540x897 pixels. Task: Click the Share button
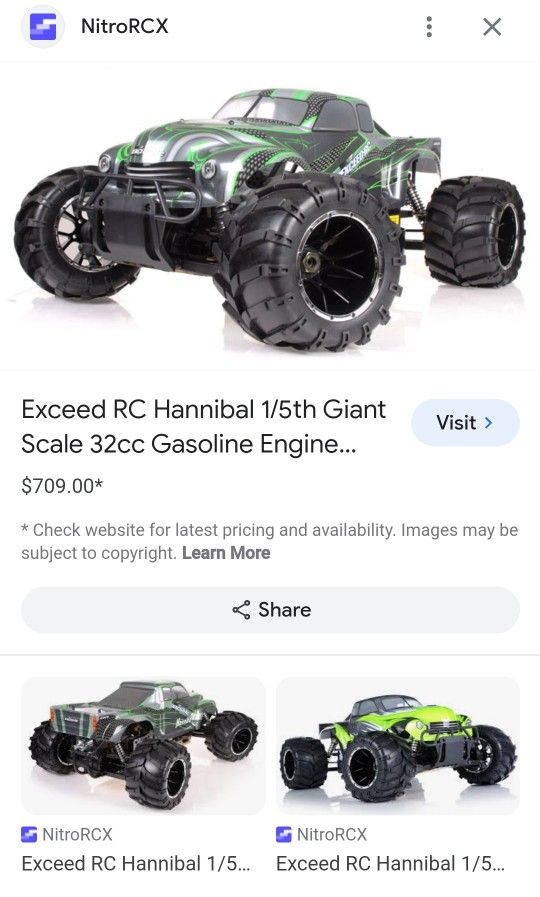(270, 610)
